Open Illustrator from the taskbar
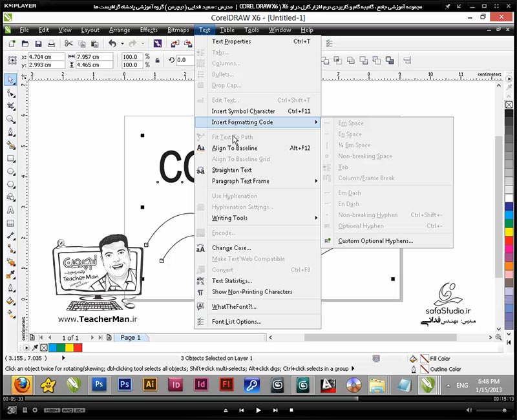Screen dimensions: 517x420 [150, 384]
